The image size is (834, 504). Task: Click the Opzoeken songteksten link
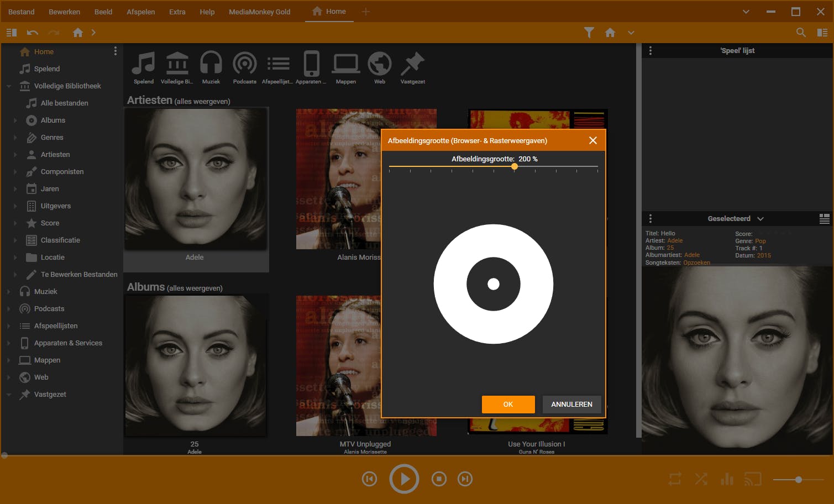[x=696, y=262]
